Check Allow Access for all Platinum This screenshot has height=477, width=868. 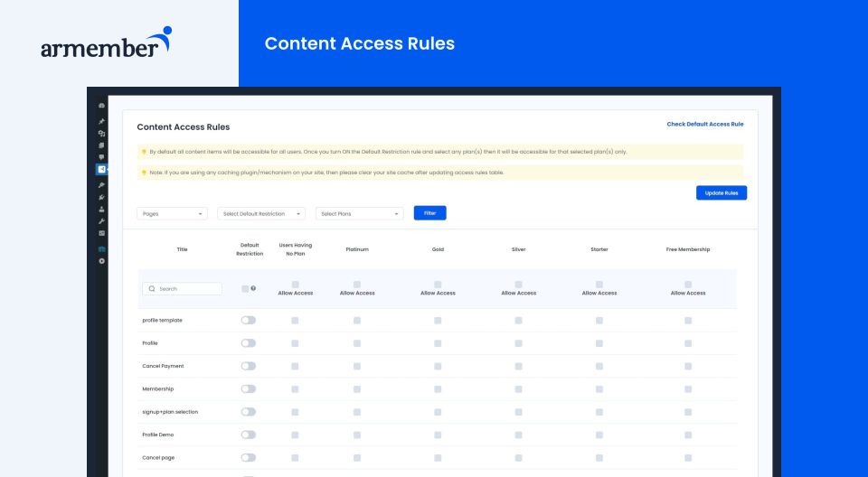[357, 285]
